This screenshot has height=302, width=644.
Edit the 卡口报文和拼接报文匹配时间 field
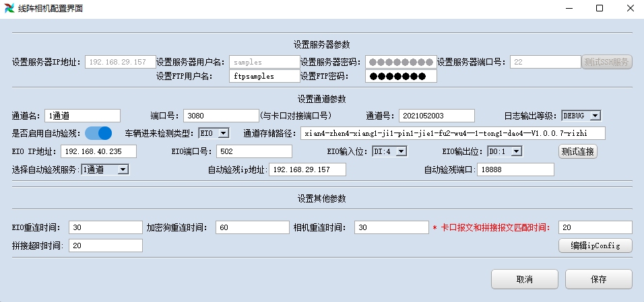pyautogui.click(x=595, y=227)
